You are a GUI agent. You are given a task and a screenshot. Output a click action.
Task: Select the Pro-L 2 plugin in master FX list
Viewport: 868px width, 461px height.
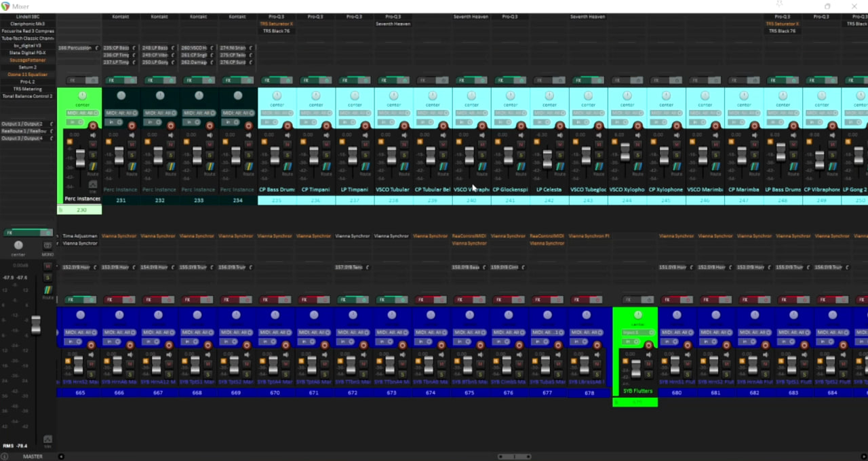[28, 81]
